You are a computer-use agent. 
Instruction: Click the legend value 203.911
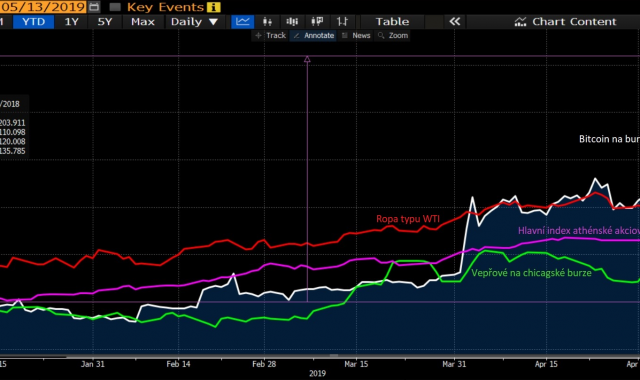[x=13, y=122]
